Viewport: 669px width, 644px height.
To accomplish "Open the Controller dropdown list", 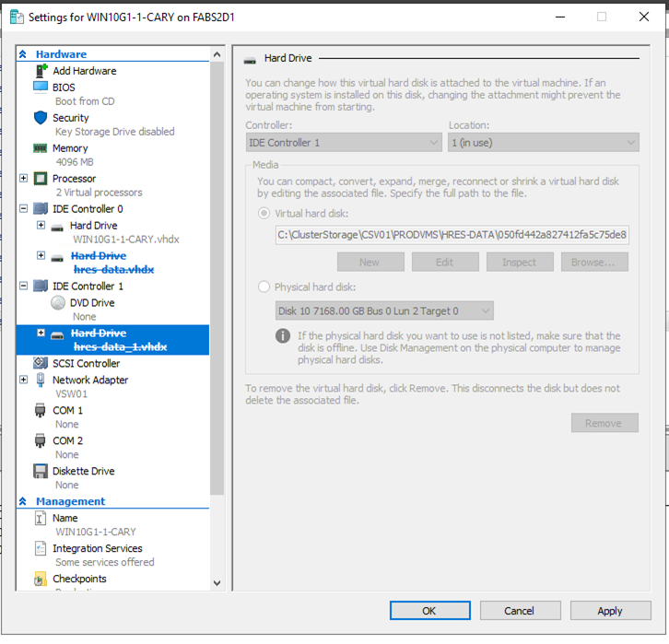I will pos(345,143).
